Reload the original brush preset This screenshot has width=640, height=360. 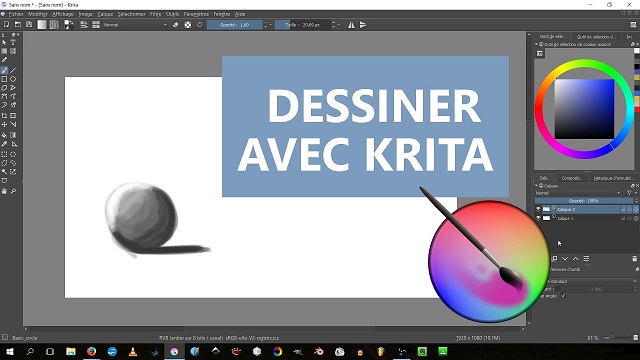[200, 25]
